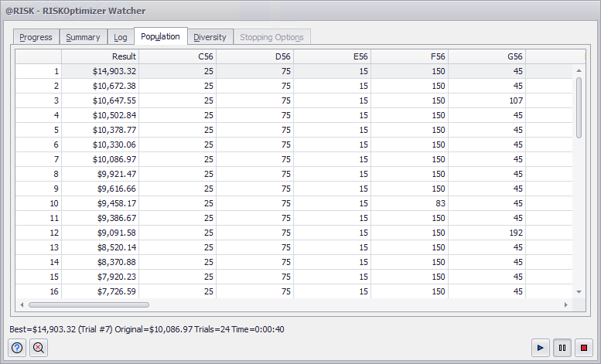Switch to the Progress tab
The width and height of the screenshot is (601, 364).
coord(36,37)
